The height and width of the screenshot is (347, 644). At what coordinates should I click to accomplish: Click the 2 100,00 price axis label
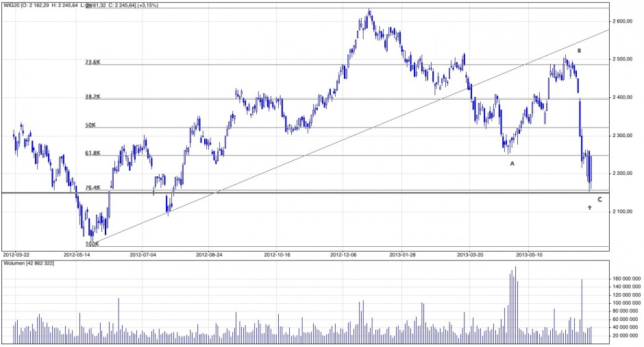click(x=626, y=212)
